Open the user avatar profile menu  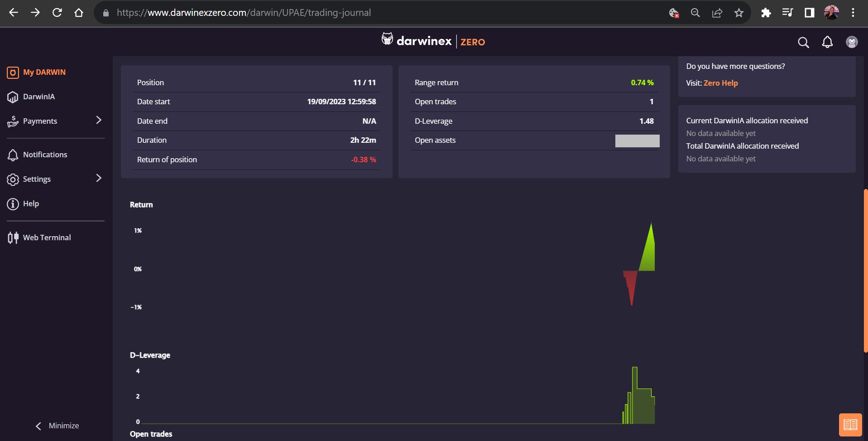coord(852,42)
